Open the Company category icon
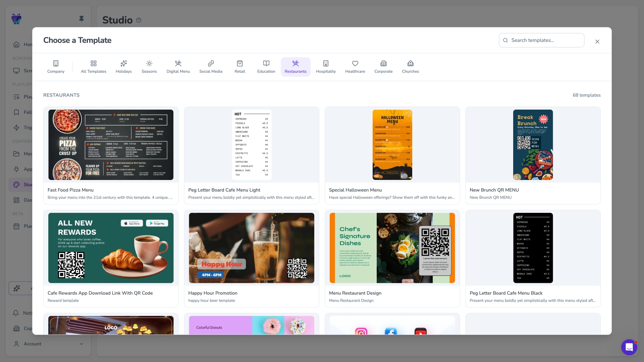Image resolution: width=644 pixels, height=362 pixels. (56, 63)
